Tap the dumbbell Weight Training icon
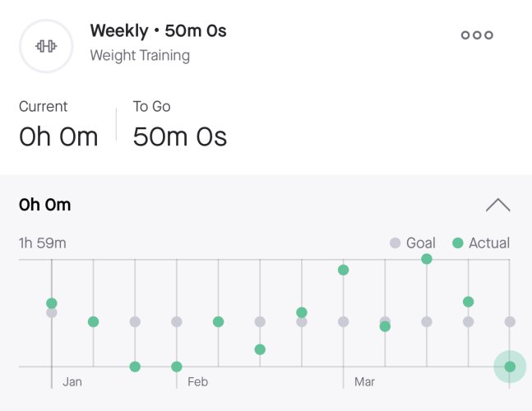532x411 pixels. 46,46
